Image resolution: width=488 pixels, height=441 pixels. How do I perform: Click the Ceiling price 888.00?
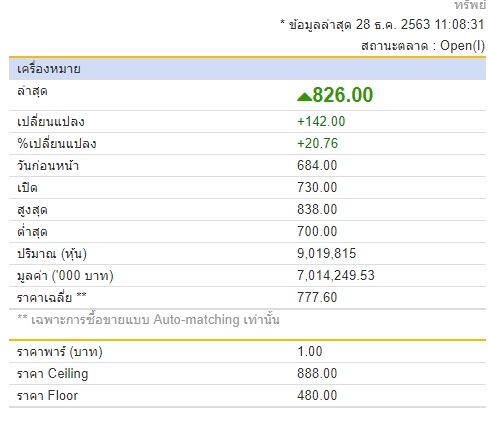[317, 373]
